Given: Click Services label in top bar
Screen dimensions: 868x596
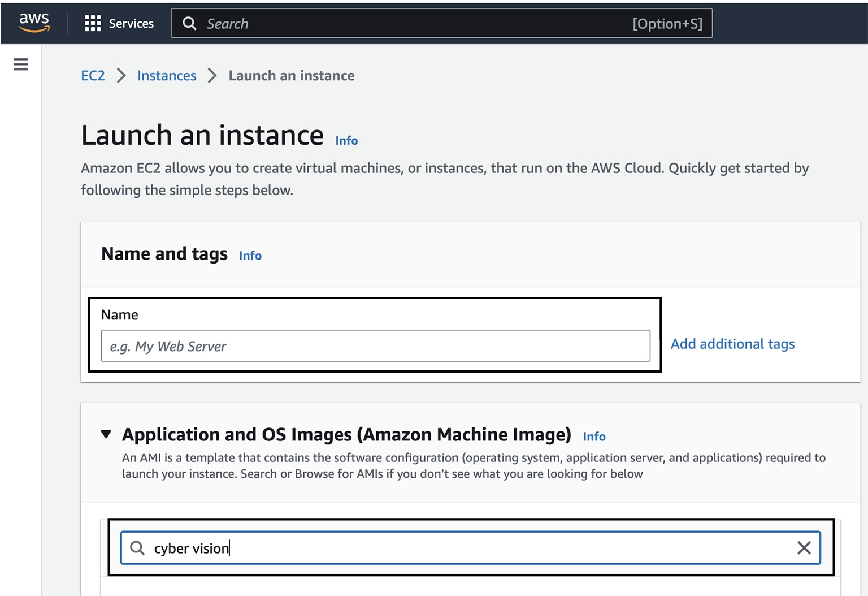Looking at the screenshot, I should pos(131,23).
